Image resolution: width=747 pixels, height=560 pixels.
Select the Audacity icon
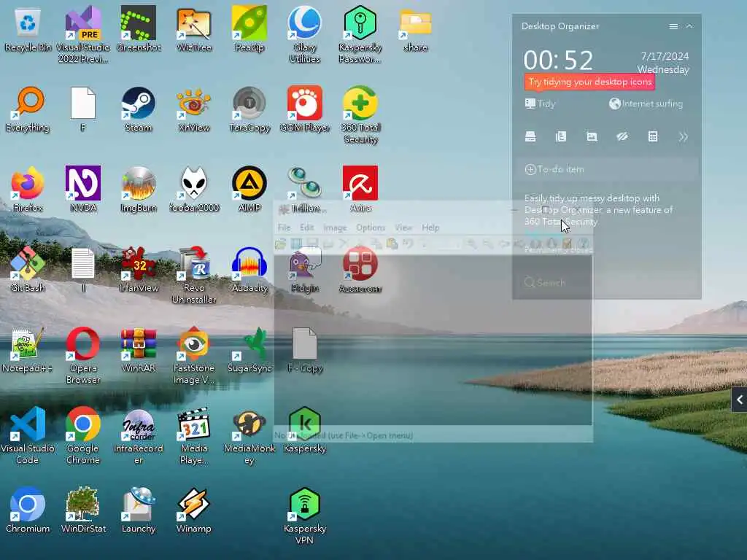pos(249,270)
